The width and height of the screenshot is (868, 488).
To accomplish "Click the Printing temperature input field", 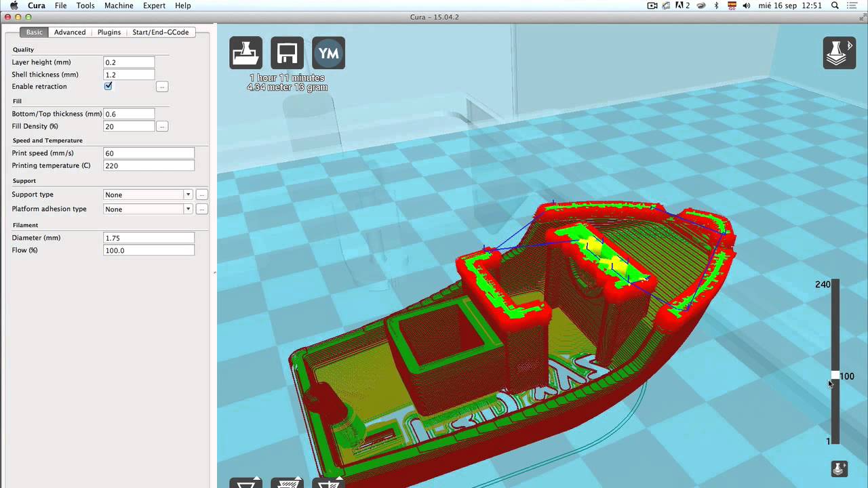I will [149, 165].
